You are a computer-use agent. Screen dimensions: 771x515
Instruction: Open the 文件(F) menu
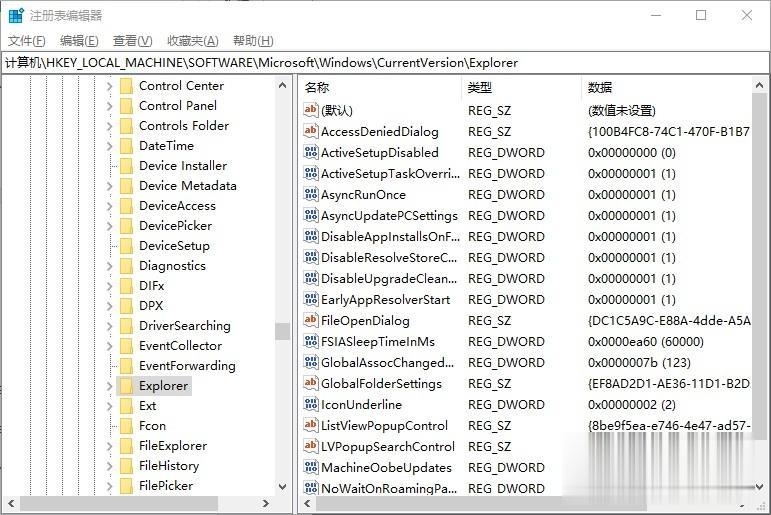pyautogui.click(x=27, y=41)
